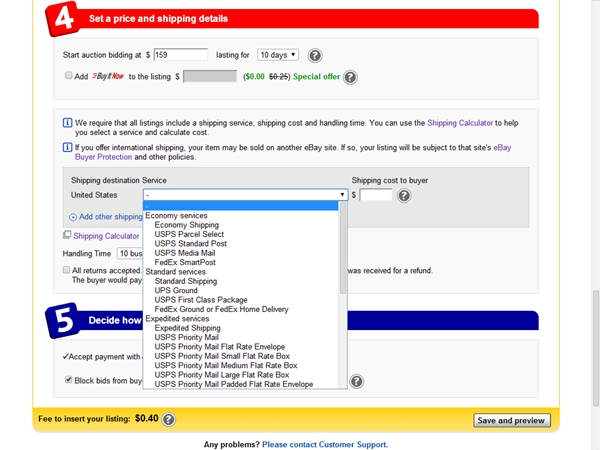Screen dimensions: 600x450
Task: Choose UPS Ground service
Action: click(x=176, y=290)
